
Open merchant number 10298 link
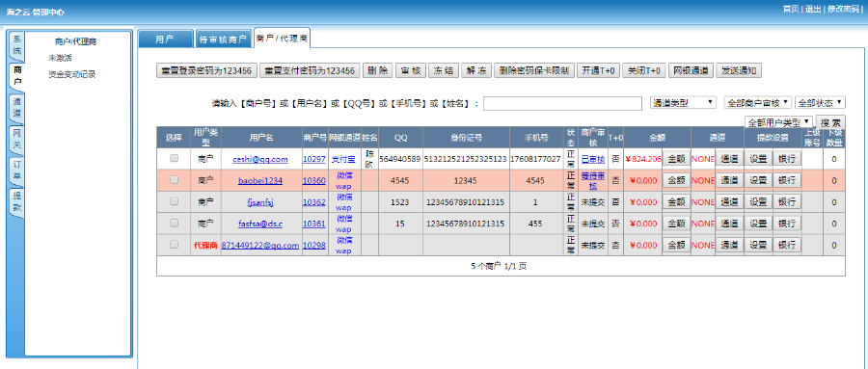tap(313, 245)
